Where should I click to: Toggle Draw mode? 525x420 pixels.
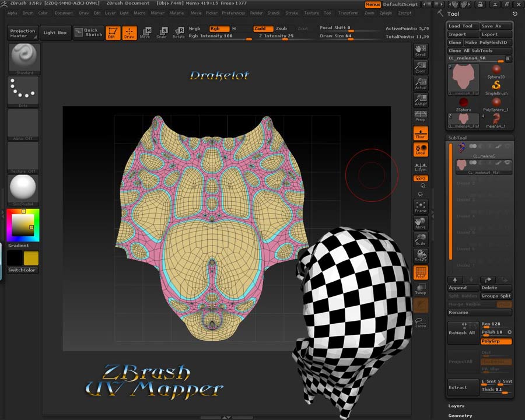[129, 33]
